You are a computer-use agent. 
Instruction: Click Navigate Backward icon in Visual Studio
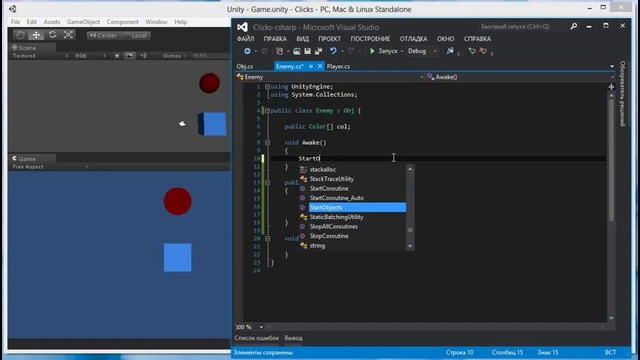coord(247,51)
